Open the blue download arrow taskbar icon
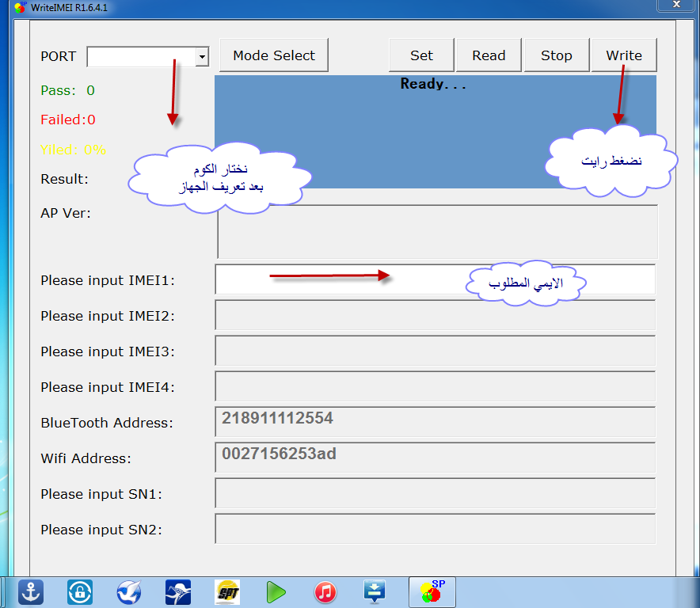 coord(374,592)
